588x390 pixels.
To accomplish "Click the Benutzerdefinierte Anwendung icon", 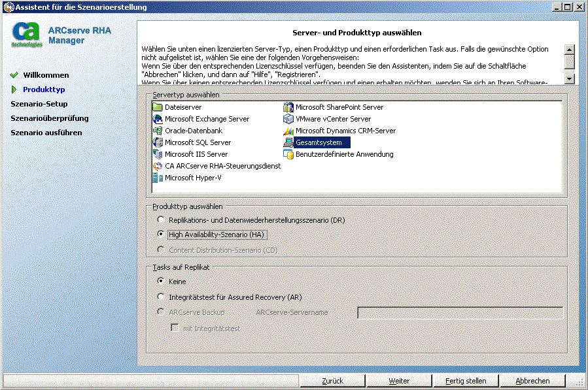I will (288, 154).
